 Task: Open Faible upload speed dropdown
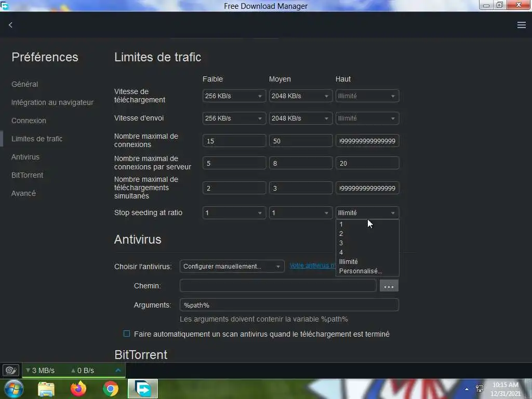pos(234,118)
